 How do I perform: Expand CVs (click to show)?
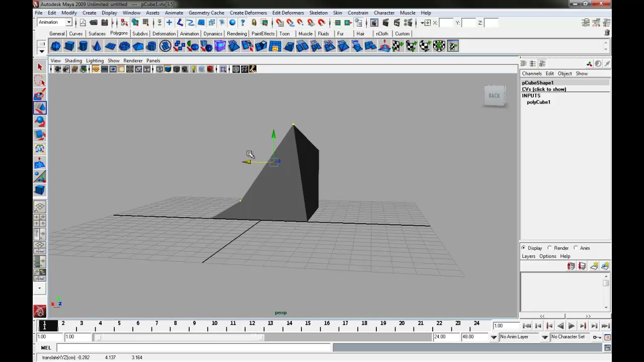click(544, 89)
